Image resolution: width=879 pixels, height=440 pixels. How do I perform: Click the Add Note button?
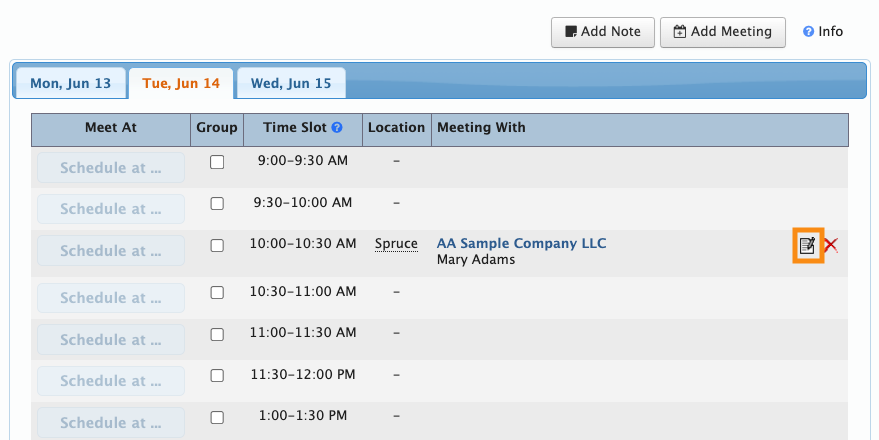coord(603,32)
